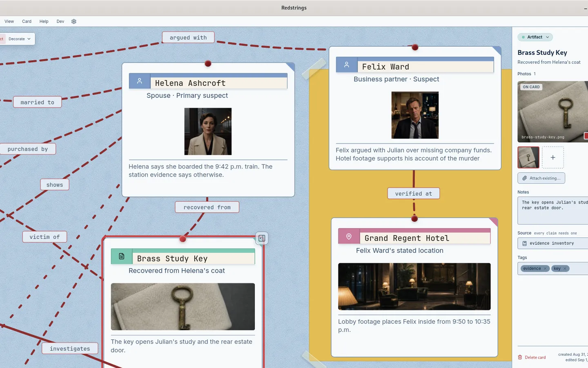Click Attach existing button
Screen dimensions: 588x368
coord(541,178)
